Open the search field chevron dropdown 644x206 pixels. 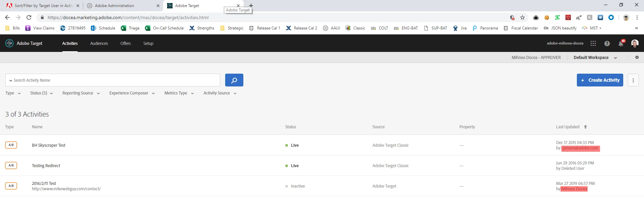[11, 80]
